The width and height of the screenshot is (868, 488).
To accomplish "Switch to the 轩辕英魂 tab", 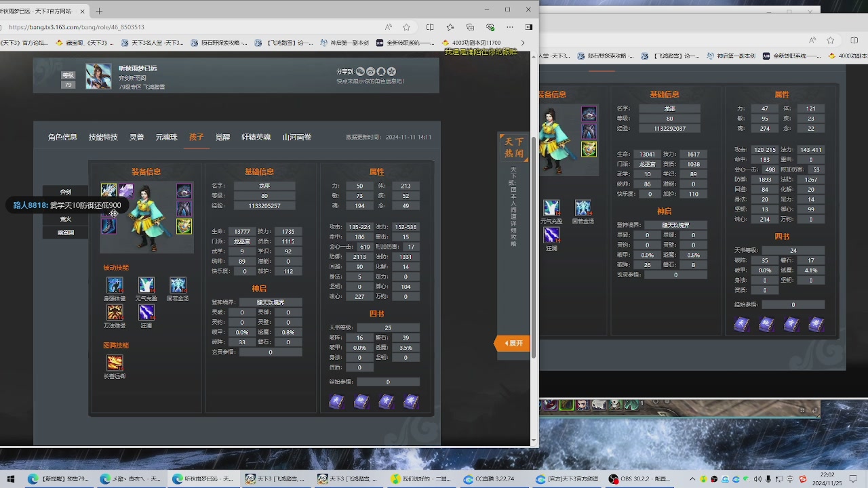I will tap(256, 137).
